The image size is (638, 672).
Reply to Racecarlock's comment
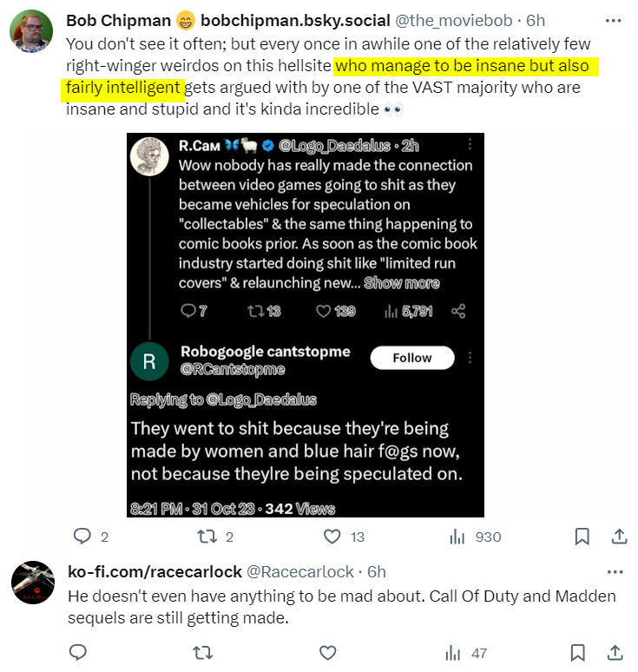(x=77, y=653)
